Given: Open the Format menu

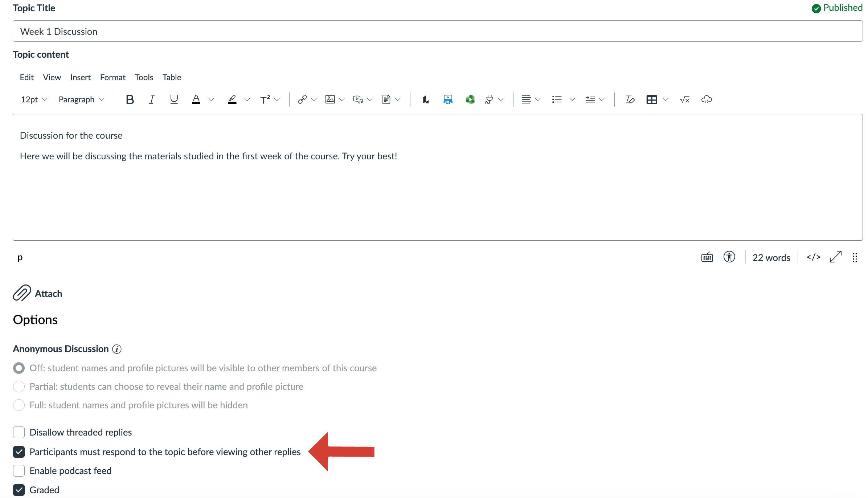Looking at the screenshot, I should point(112,77).
